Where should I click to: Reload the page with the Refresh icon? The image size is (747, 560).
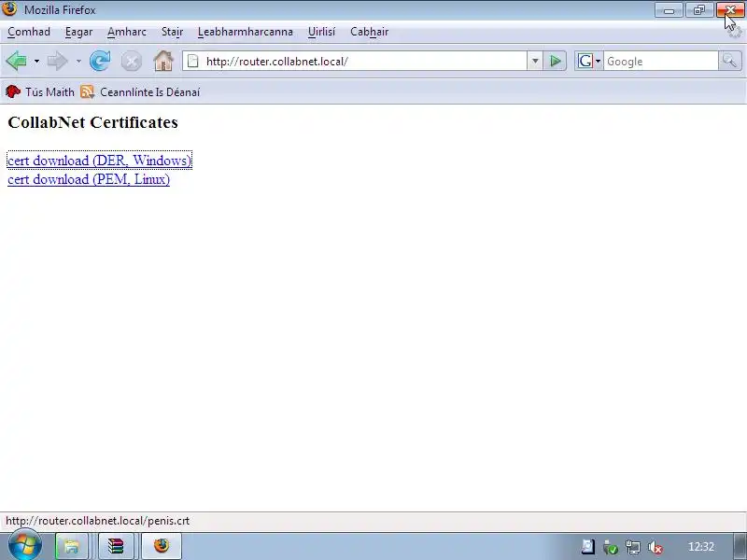click(x=100, y=61)
